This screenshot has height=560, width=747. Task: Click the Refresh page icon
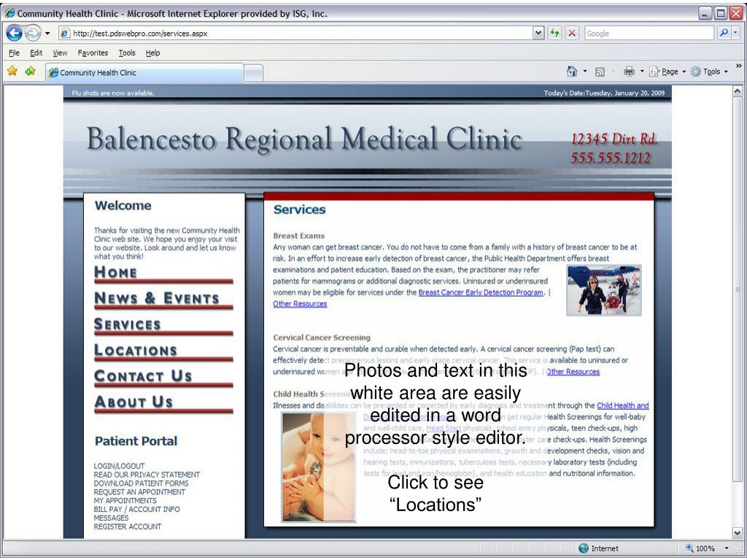(x=554, y=34)
